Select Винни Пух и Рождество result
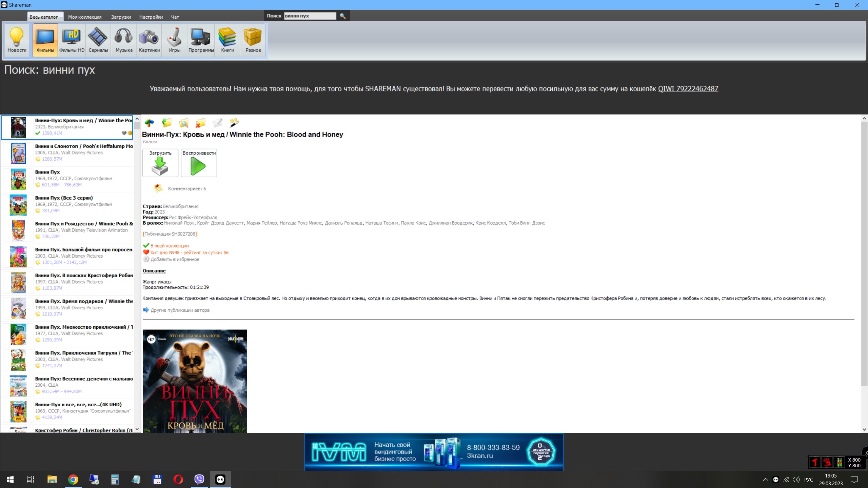 pos(68,230)
